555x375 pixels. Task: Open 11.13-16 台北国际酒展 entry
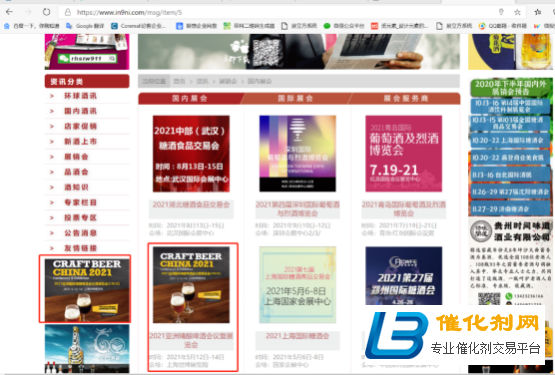510,175
